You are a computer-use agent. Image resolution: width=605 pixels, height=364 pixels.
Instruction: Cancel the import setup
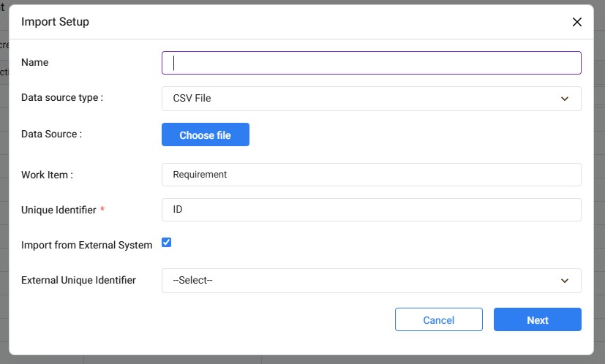pos(438,320)
